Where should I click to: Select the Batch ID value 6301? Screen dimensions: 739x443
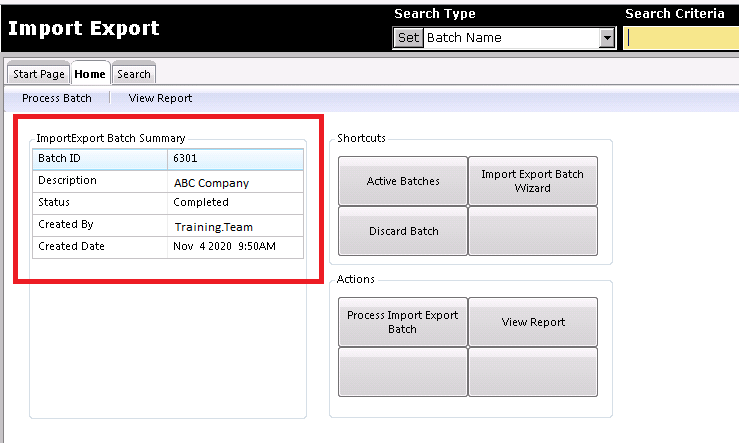pos(185,158)
